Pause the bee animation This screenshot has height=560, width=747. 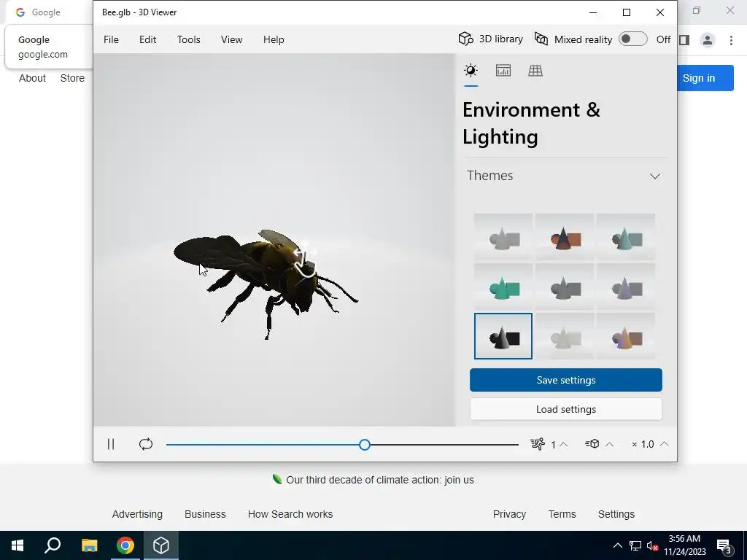tap(111, 444)
